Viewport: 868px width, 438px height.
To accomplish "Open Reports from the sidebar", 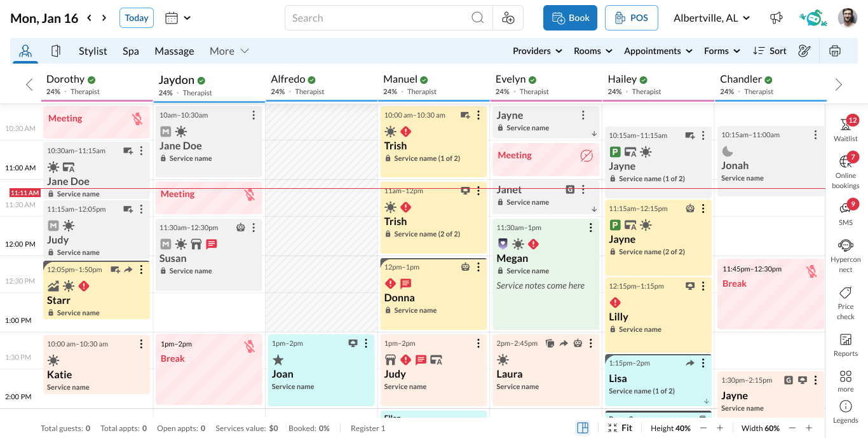I will point(845,345).
